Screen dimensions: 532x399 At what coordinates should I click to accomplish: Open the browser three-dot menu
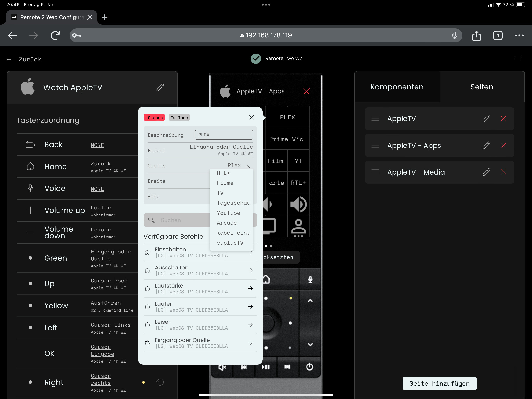[x=519, y=36]
